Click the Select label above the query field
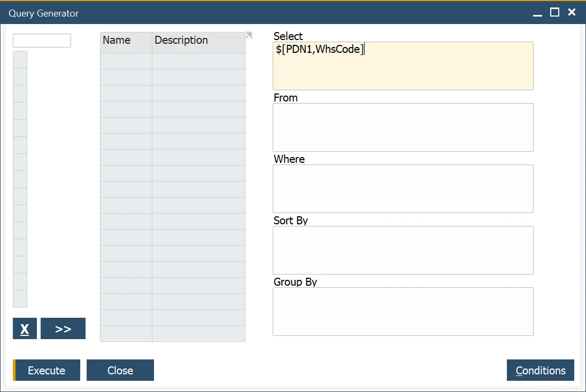The width and height of the screenshot is (586, 392). click(x=288, y=36)
